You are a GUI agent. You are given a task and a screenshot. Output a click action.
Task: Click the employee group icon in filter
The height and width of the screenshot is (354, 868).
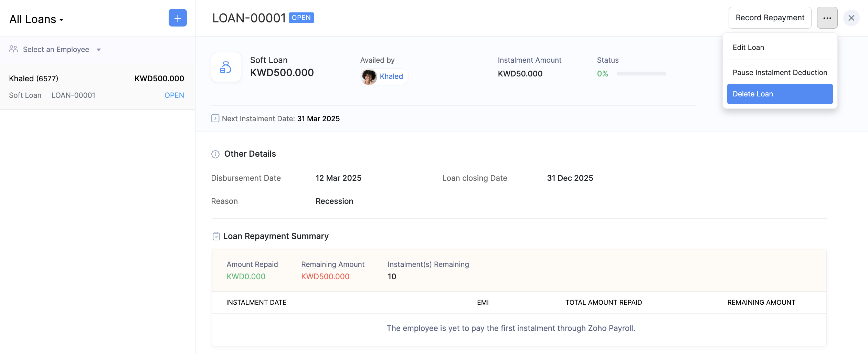click(x=13, y=49)
